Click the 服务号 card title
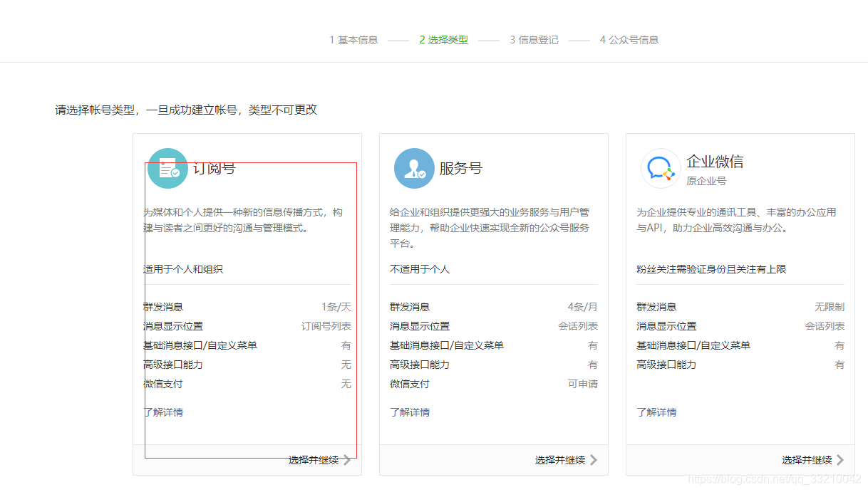868x492 pixels. (460, 168)
